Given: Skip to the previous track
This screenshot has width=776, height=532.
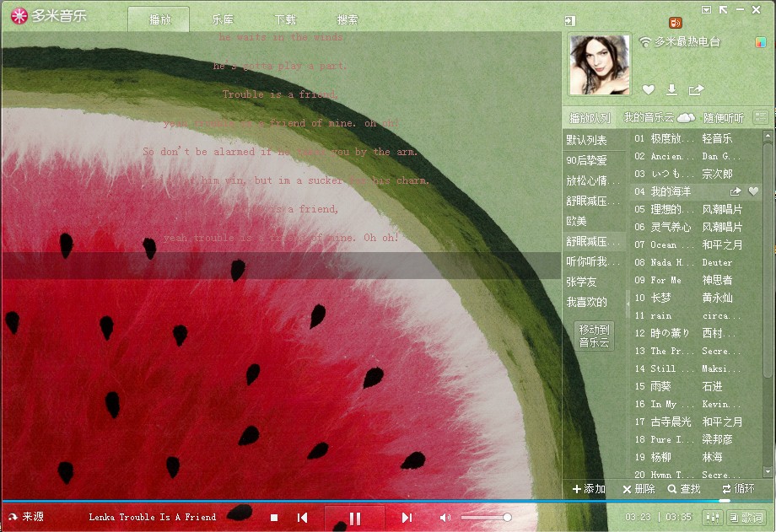Looking at the screenshot, I should (302, 518).
